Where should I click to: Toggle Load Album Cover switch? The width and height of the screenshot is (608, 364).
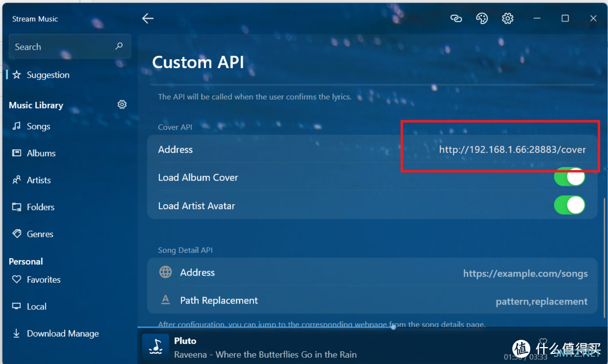point(569,177)
